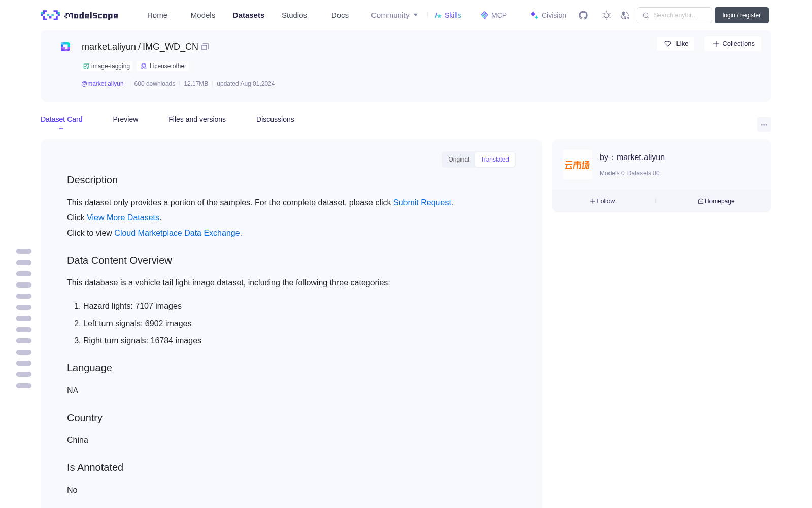This screenshot has height=508, width=812.
Task: Click the 'Models 0' count text
Action: coord(612,173)
